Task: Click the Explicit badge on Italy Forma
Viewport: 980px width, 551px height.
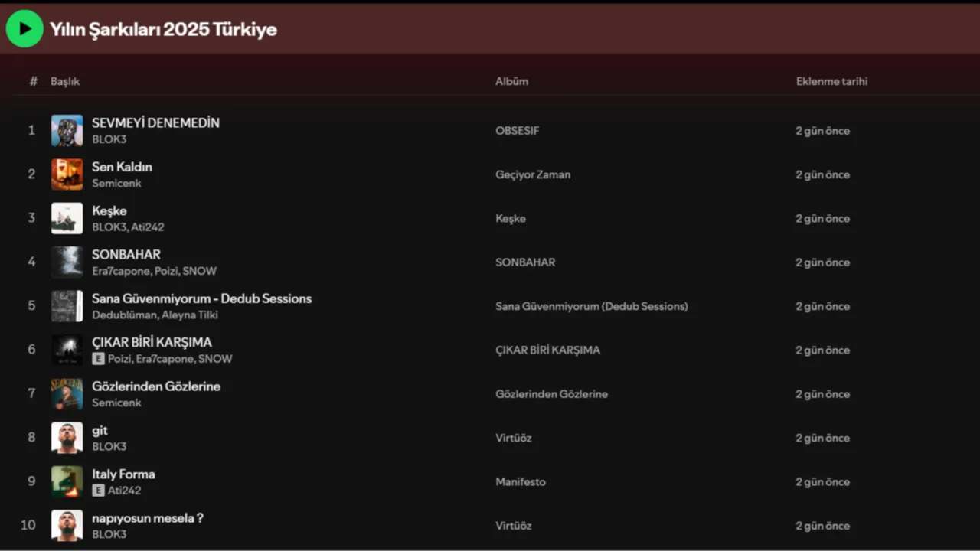Action: pos(98,490)
